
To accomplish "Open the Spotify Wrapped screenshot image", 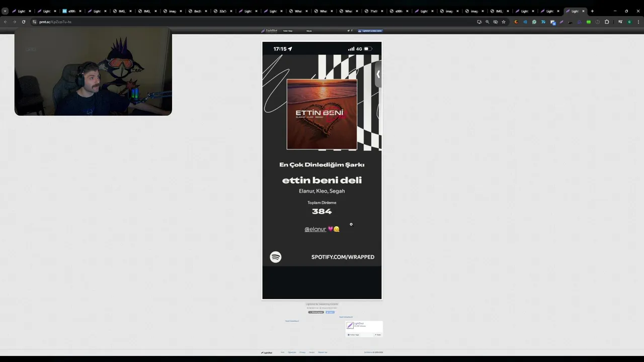I will 322,170.
